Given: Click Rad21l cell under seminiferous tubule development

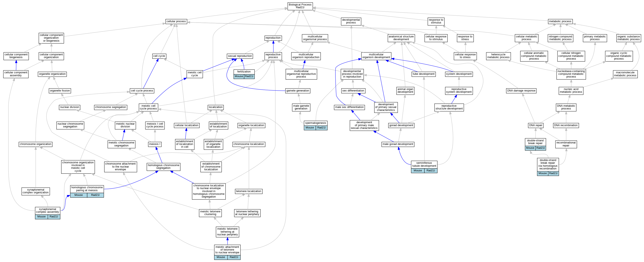Looking at the screenshot, I should point(431,171).
